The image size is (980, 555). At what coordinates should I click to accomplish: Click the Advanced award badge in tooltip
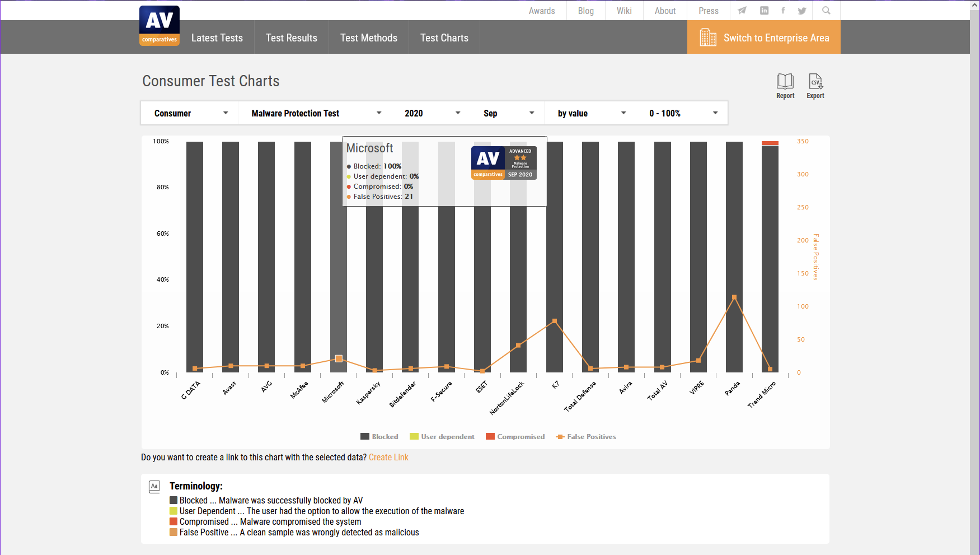[x=504, y=162]
